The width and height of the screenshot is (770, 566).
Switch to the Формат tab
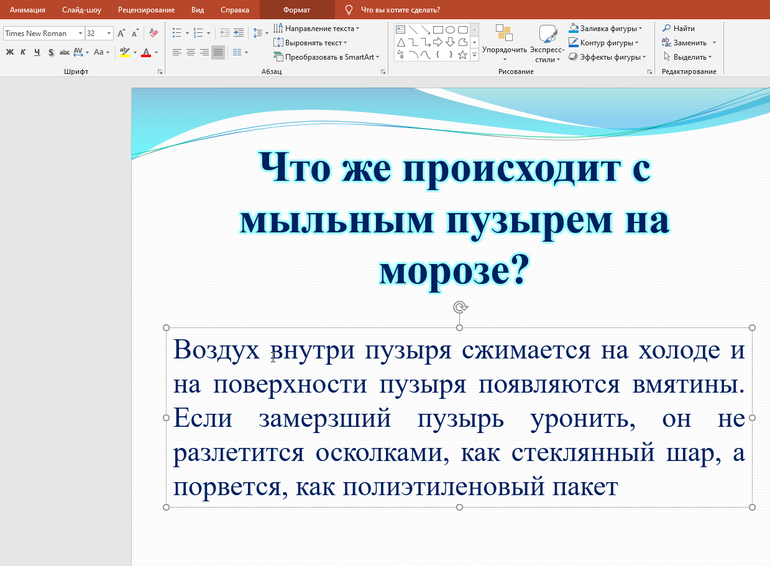point(296,9)
